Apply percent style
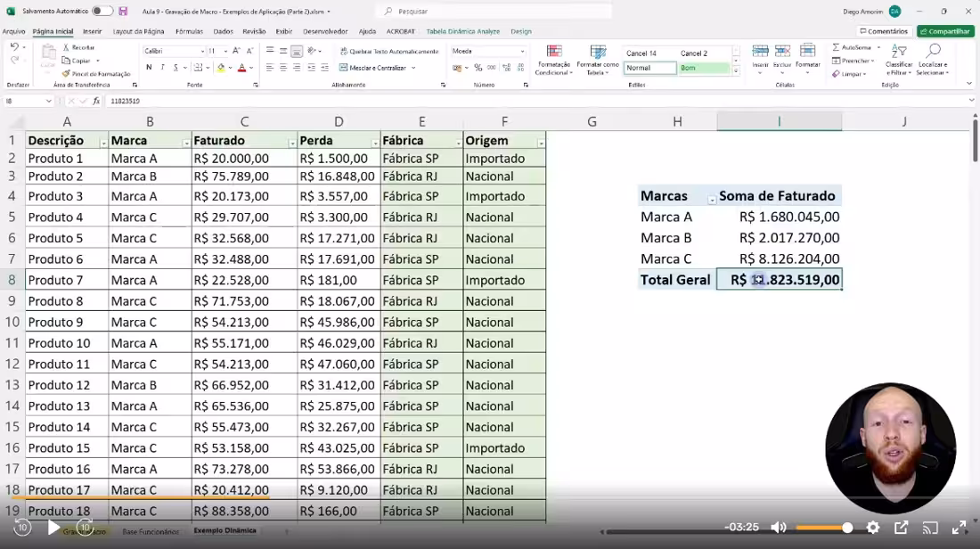 coord(478,68)
